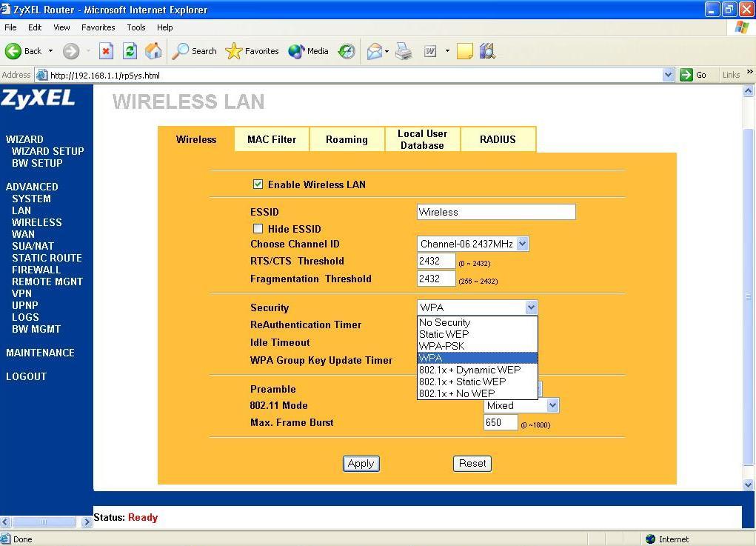Switch to the Roaming tab
This screenshot has height=546, width=756.
point(347,139)
